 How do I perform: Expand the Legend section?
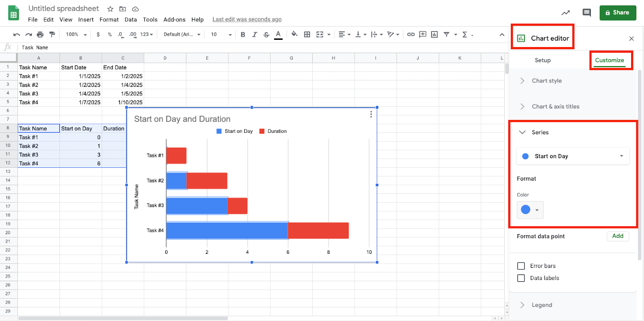pos(542,305)
